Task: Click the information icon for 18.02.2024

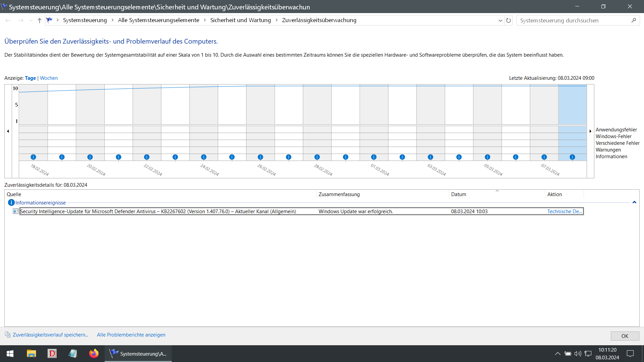Action: (x=33, y=157)
